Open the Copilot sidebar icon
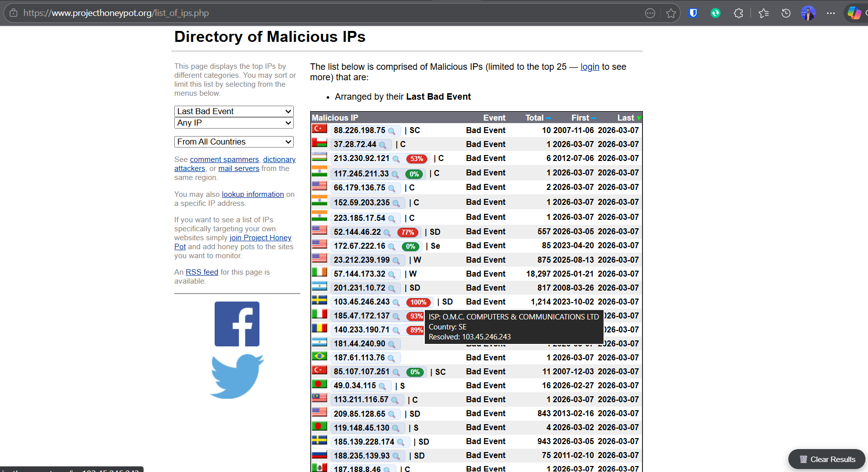This screenshot has width=868, height=472. click(854, 13)
